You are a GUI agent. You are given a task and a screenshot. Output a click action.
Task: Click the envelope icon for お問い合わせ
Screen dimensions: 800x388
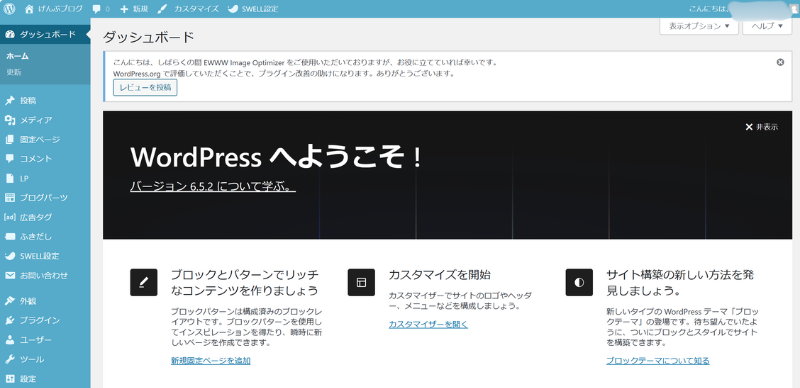coord(10,275)
